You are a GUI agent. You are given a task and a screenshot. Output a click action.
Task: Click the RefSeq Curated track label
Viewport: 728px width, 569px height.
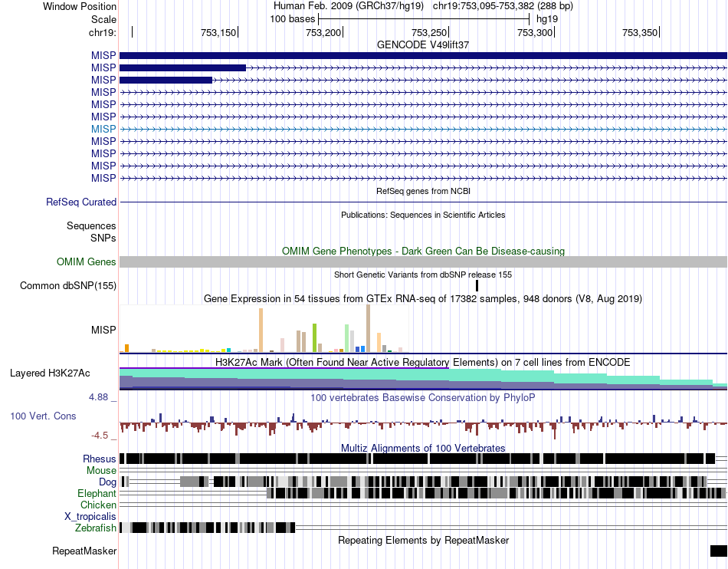point(81,202)
